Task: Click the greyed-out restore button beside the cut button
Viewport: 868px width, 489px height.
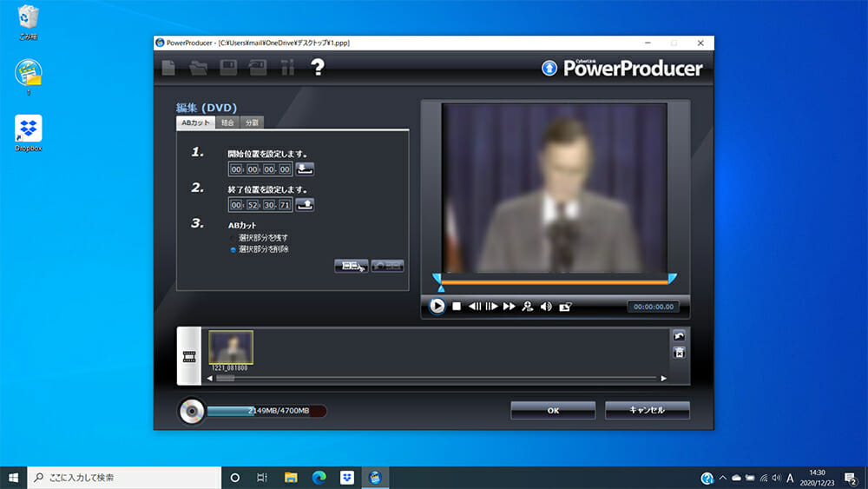Action: click(387, 267)
